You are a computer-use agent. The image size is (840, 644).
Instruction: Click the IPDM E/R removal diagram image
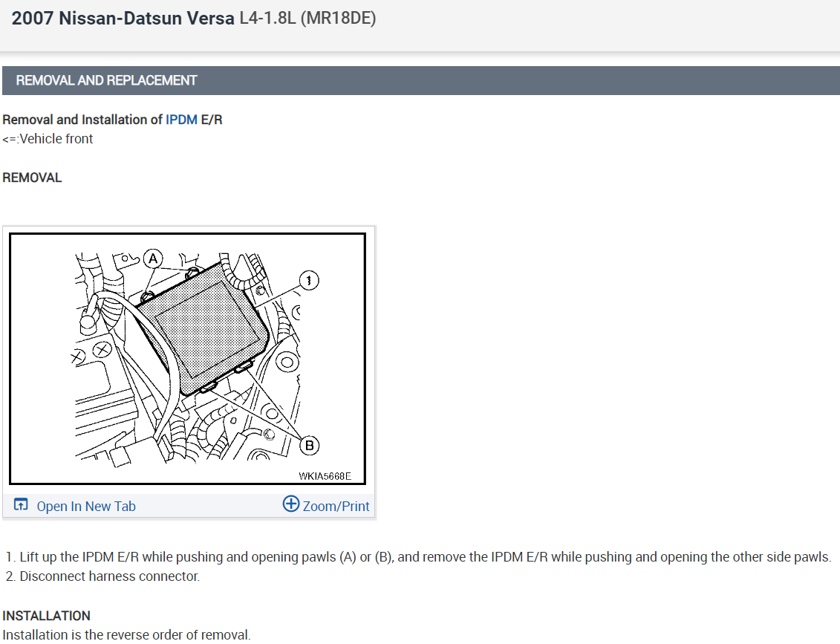pos(187,359)
